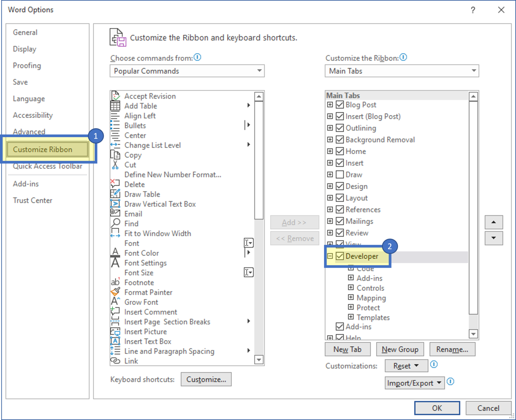Select the Draw Table command
This screenshot has height=420, width=516.
[142, 194]
